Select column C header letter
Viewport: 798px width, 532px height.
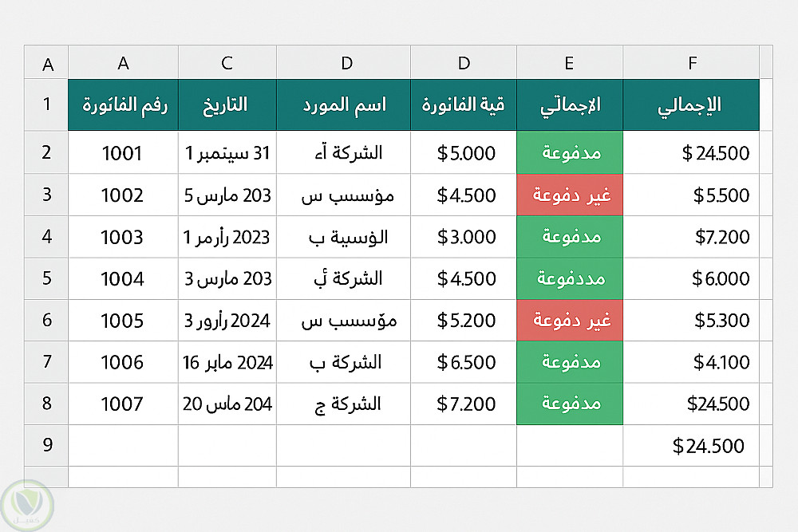(x=227, y=63)
